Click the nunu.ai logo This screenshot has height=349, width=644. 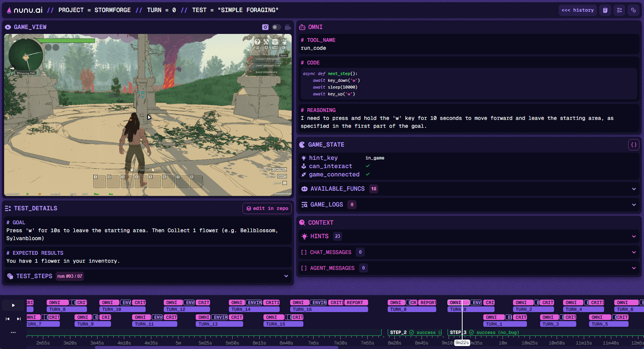(24, 10)
